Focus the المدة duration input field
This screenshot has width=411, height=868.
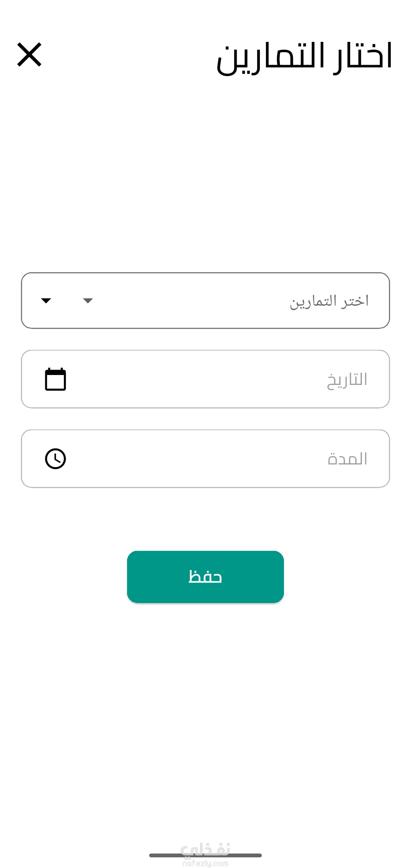pyautogui.click(x=205, y=459)
